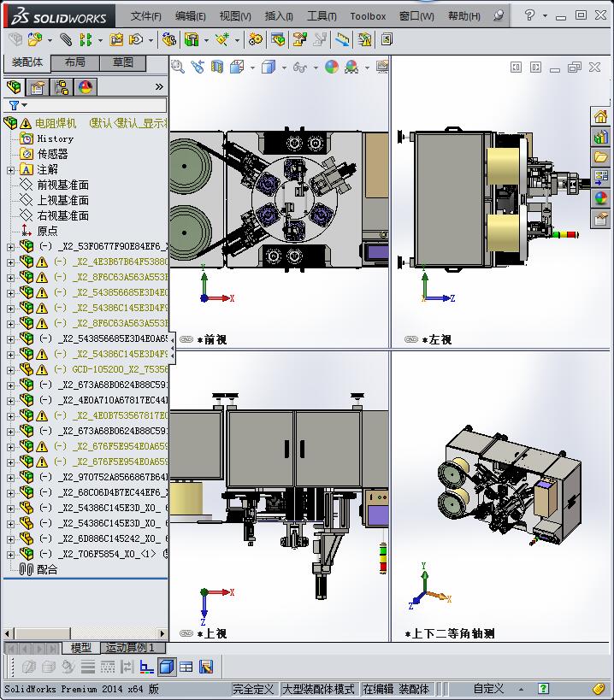Image resolution: width=614 pixels, height=700 pixels.
Task: Click the help question mark in status bar
Action: [543, 689]
